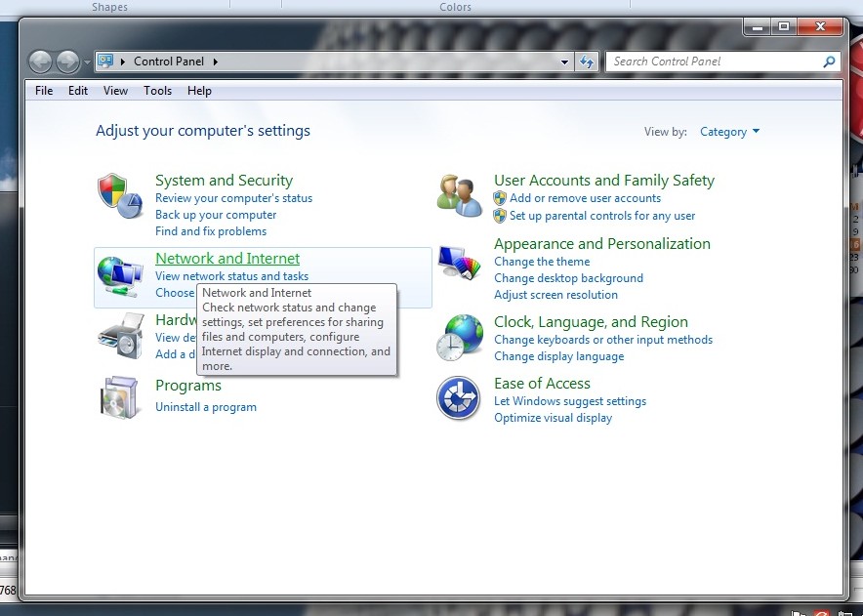
Task: Open the Edit menu
Action: click(x=77, y=91)
